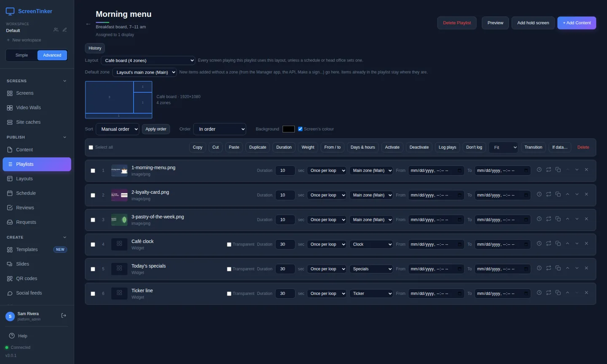Remove the Ticker line item with X icon

click(x=586, y=293)
